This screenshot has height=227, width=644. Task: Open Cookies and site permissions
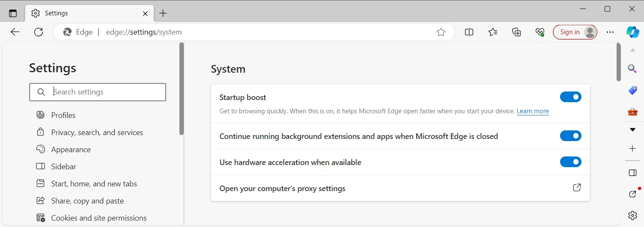point(99,218)
